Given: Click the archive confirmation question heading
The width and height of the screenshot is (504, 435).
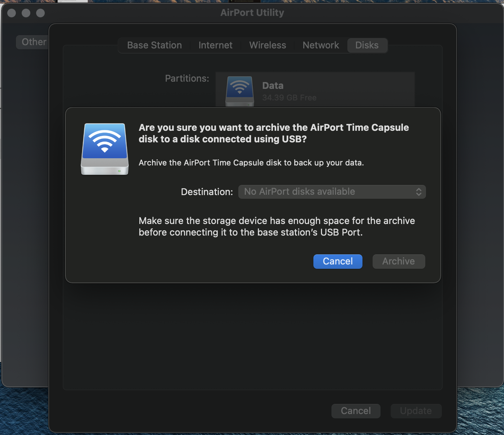Looking at the screenshot, I should click(274, 133).
